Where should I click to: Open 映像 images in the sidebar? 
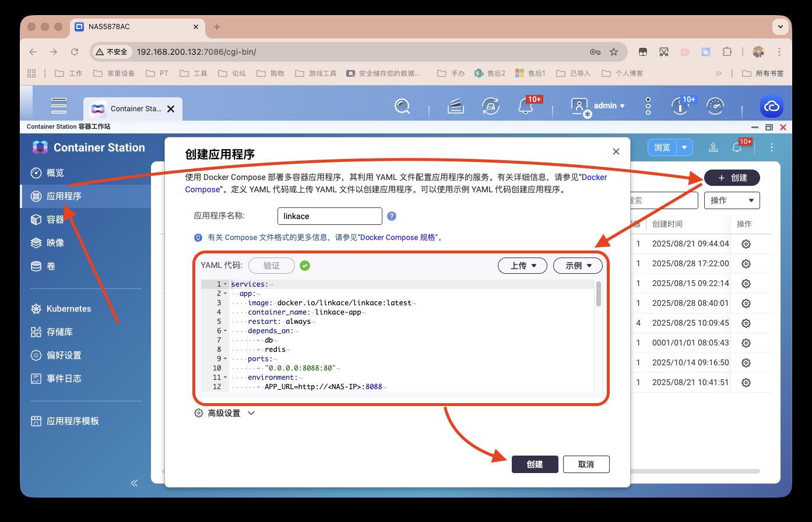[x=55, y=243]
